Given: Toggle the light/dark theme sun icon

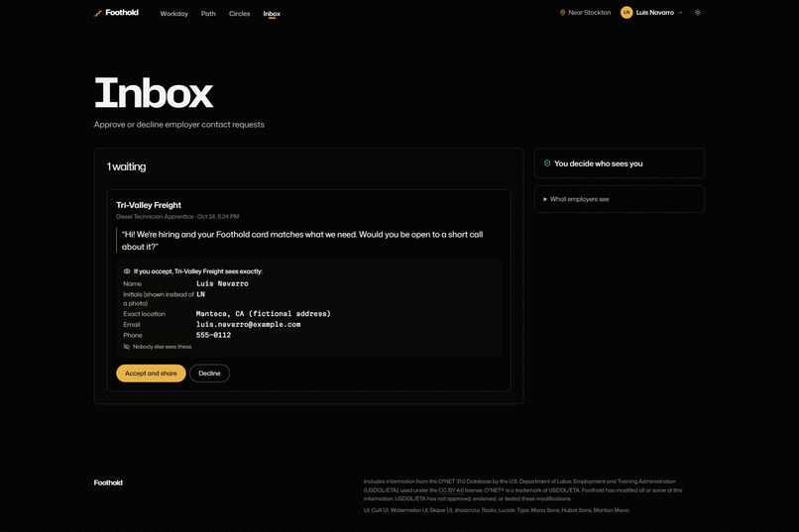Looking at the screenshot, I should tap(698, 13).
